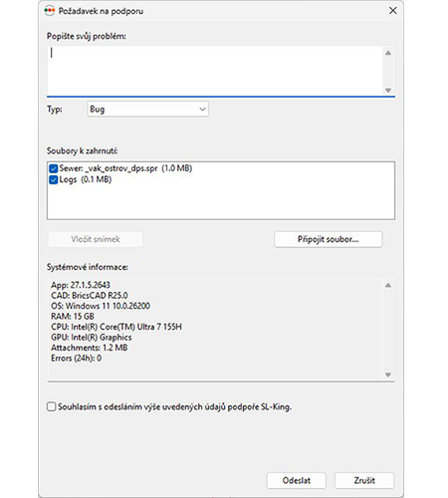This screenshot has height=498, width=448.
Task: Click Připojit soubor... to attach a file
Action: pyautogui.click(x=329, y=239)
